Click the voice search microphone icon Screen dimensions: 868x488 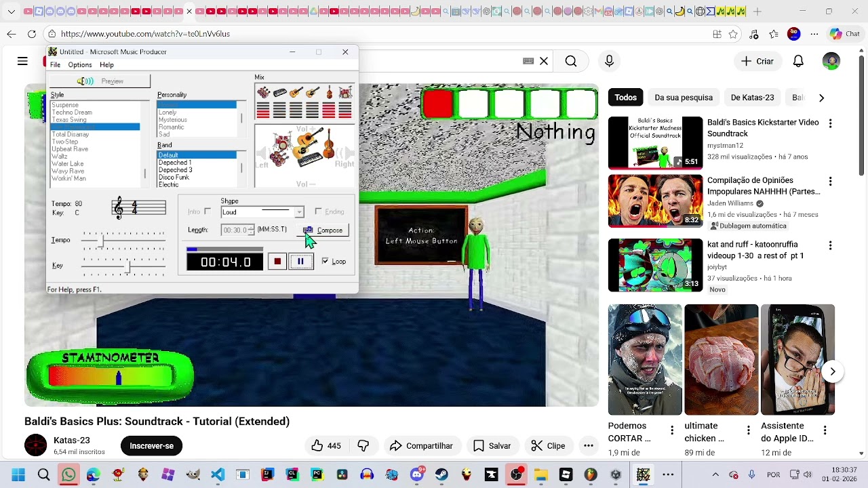[609, 62]
